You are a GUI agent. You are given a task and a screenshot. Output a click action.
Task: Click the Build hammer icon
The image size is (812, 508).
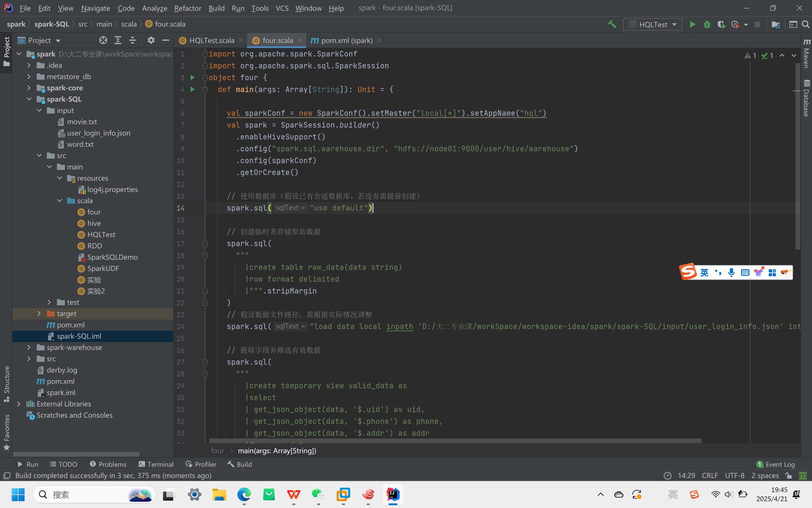coord(612,25)
